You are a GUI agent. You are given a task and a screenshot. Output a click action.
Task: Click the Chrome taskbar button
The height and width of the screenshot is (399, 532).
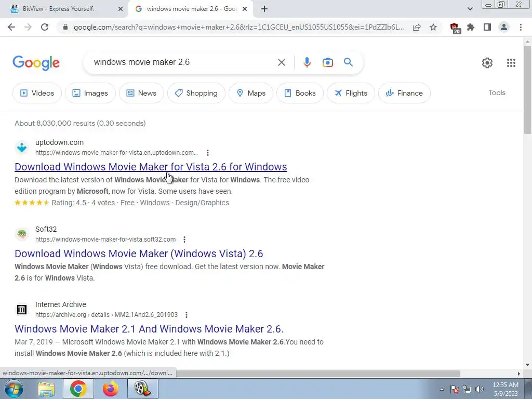click(x=78, y=389)
